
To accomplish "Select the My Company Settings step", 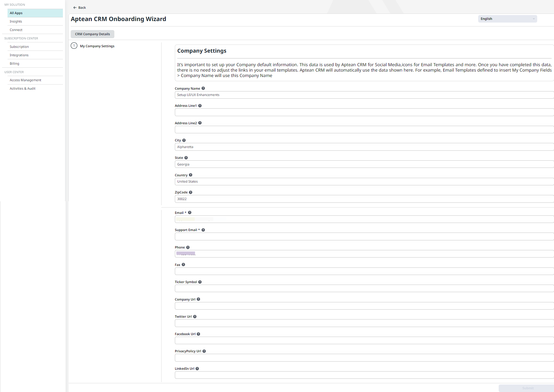I will coord(97,46).
